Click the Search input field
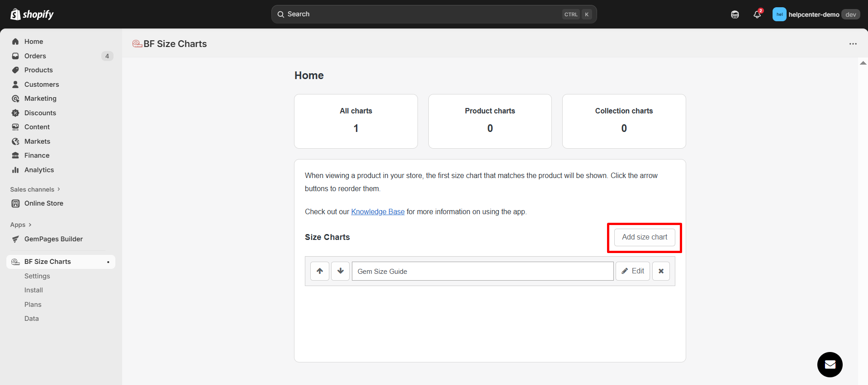 (421, 14)
